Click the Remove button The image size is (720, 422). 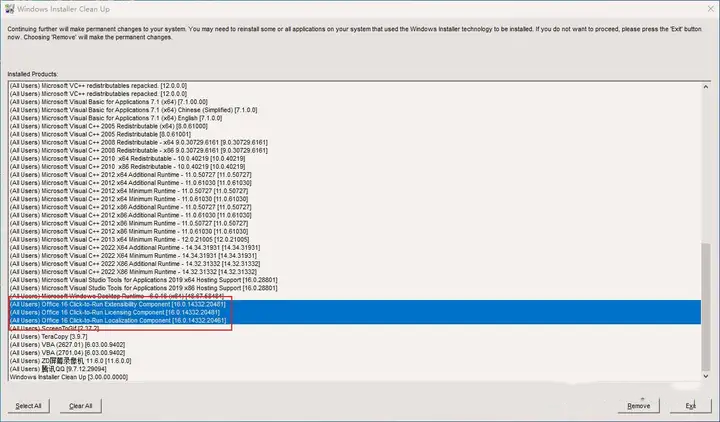[x=639, y=406]
